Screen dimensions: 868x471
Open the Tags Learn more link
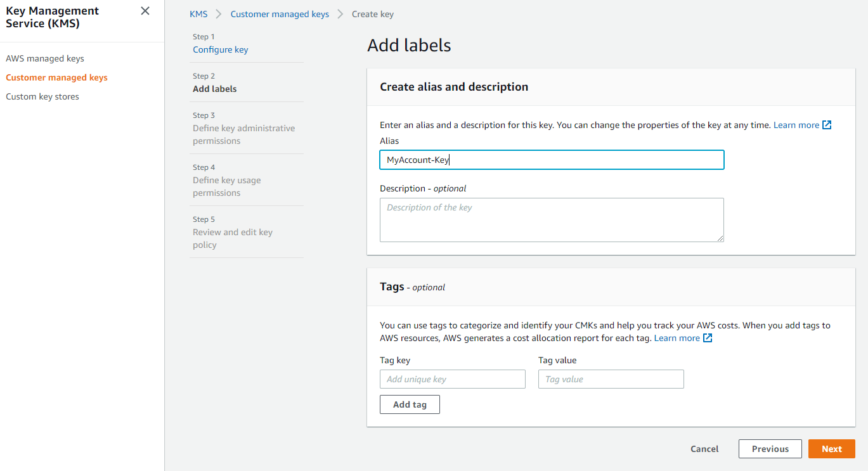pos(677,338)
